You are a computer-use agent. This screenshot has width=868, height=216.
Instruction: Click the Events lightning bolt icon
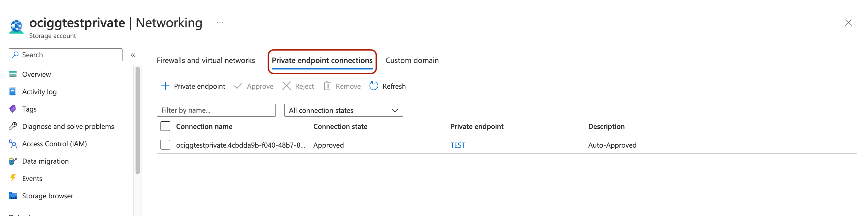click(x=13, y=178)
